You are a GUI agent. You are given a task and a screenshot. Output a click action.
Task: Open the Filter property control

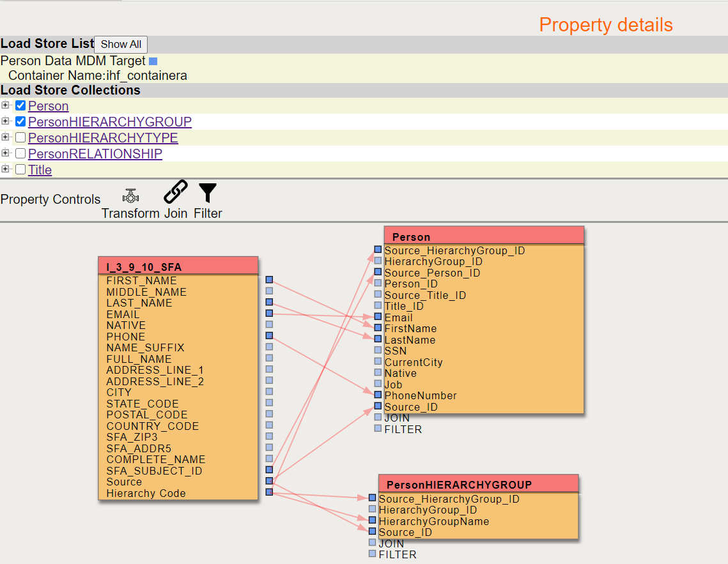point(208,201)
